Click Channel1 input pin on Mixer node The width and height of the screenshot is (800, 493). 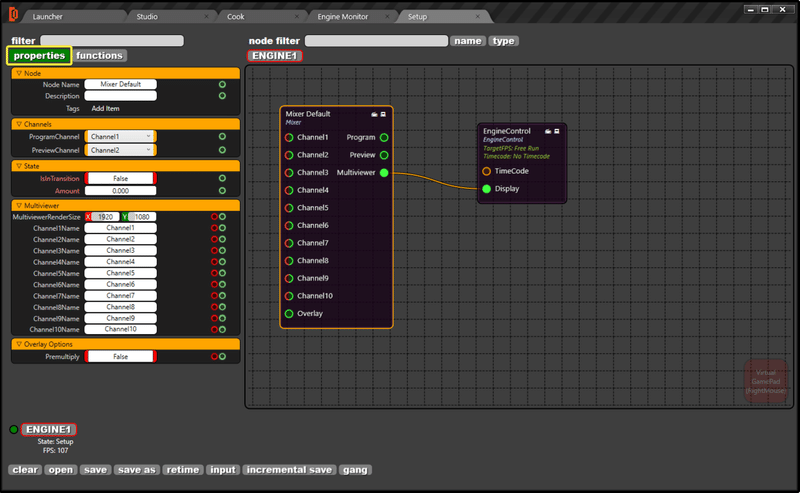[289, 137]
